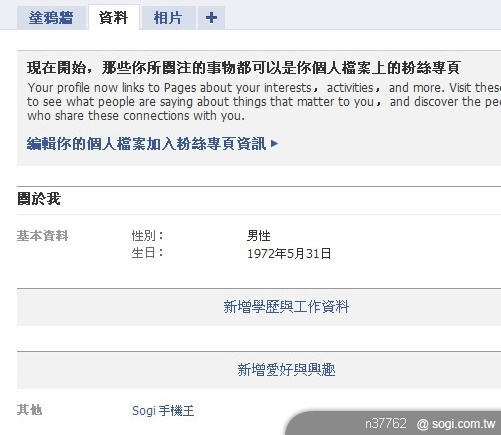This screenshot has height=435, width=501.
Task: Click the n37762 watermark username
Action: click(386, 424)
